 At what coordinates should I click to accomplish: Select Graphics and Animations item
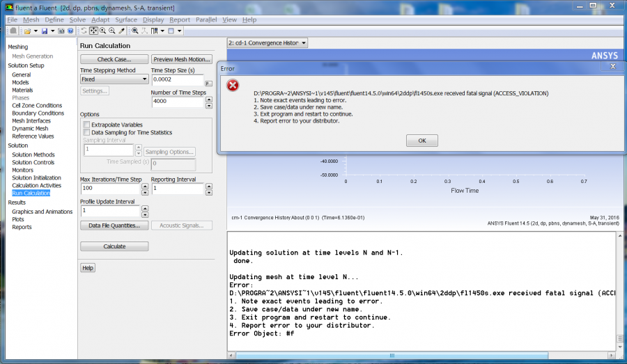click(42, 212)
